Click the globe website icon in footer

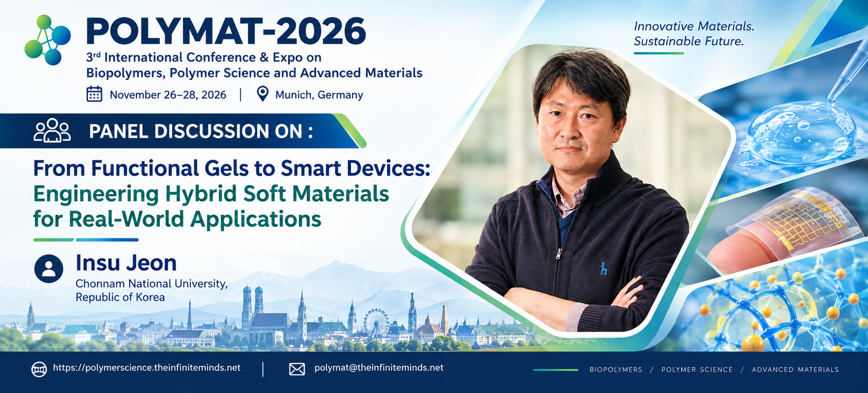click(39, 369)
